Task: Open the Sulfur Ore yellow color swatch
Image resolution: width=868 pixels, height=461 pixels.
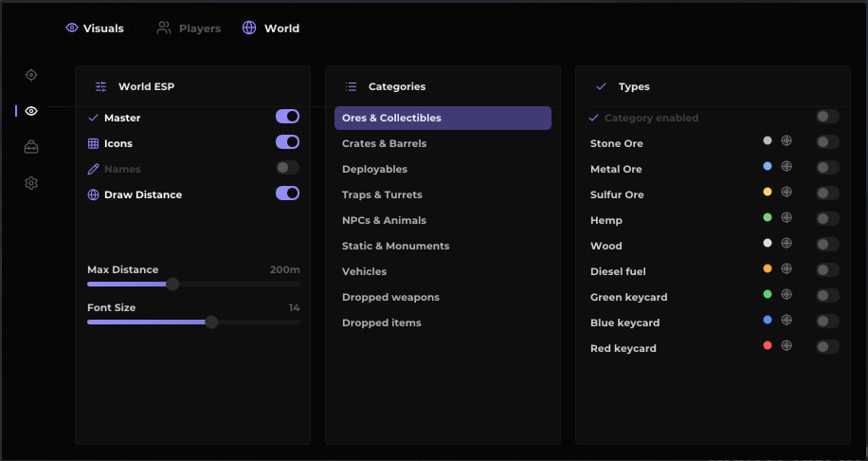Action: pyautogui.click(x=768, y=192)
